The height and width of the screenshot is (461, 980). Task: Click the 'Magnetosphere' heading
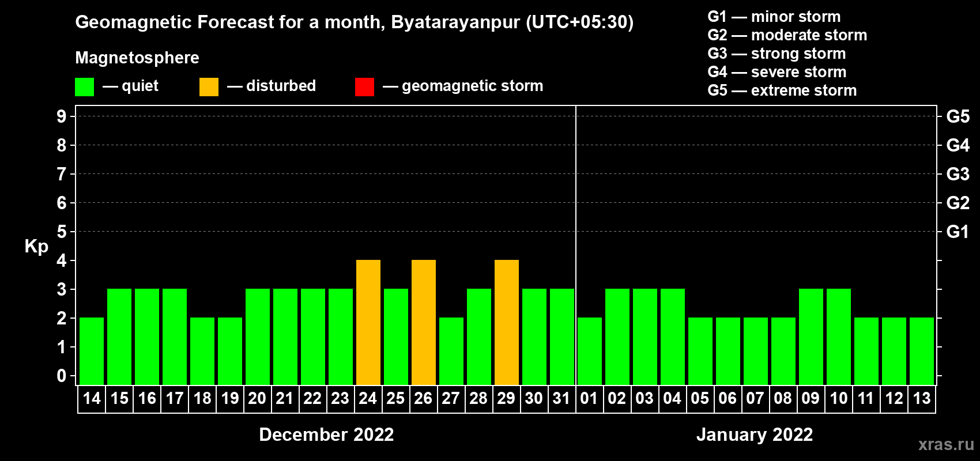point(137,58)
